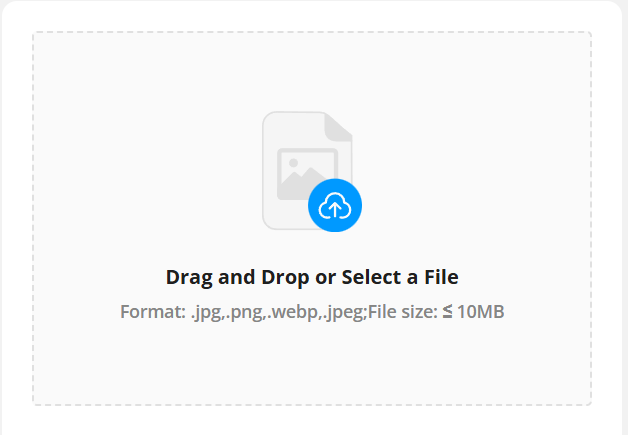Click the blank area below the format text
The width and height of the screenshot is (628, 435).
[x=312, y=365]
